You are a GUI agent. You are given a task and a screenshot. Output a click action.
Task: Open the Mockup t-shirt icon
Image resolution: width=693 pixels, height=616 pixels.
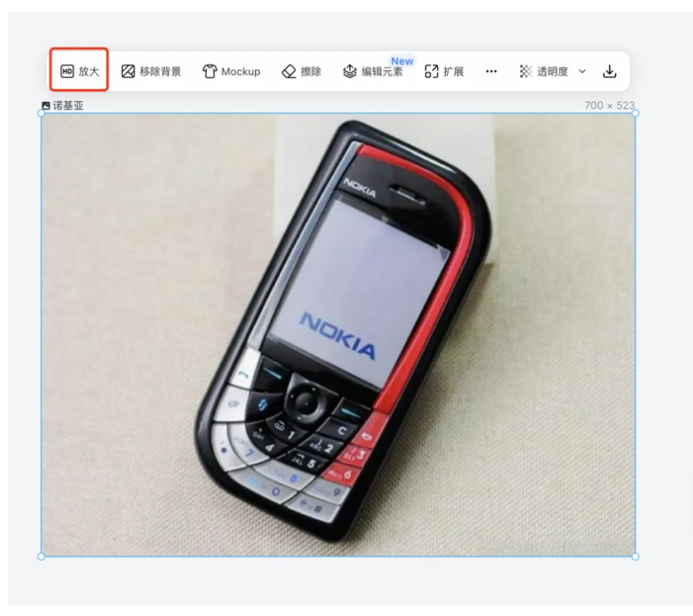(209, 72)
